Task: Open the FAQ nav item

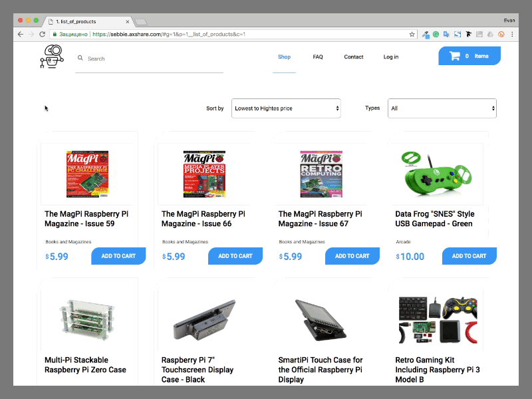Action: (318, 57)
